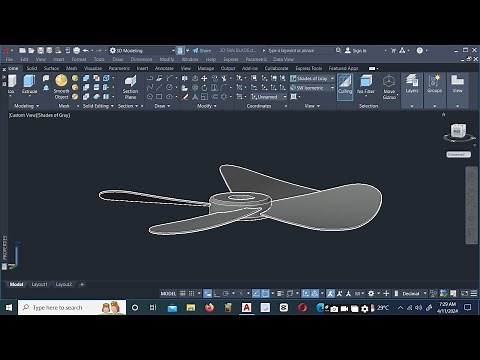
Task: Click the Windows Start button
Action: pyautogui.click(x=9, y=307)
